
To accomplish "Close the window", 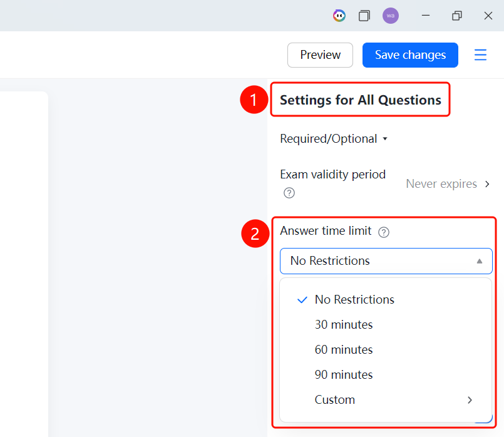I will pyautogui.click(x=488, y=16).
